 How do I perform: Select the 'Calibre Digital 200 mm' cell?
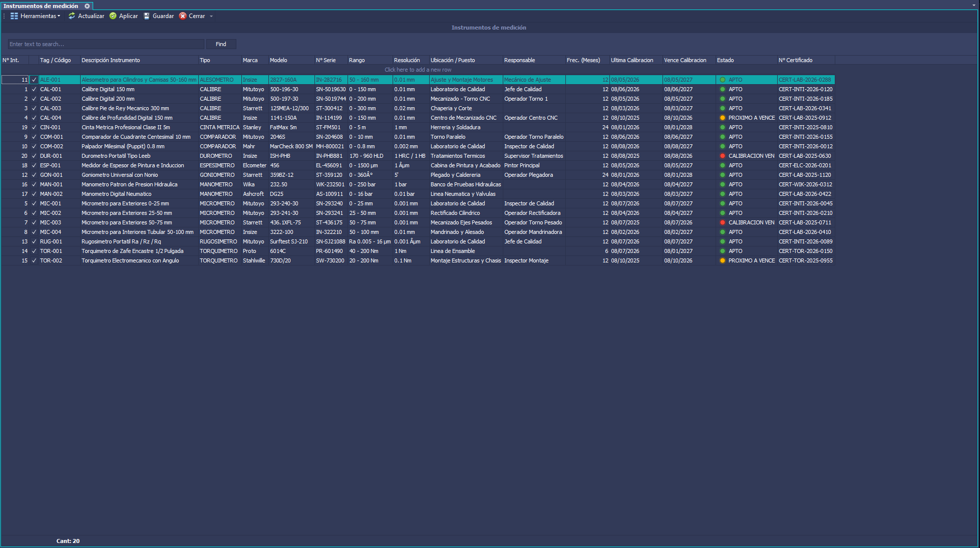[139, 99]
